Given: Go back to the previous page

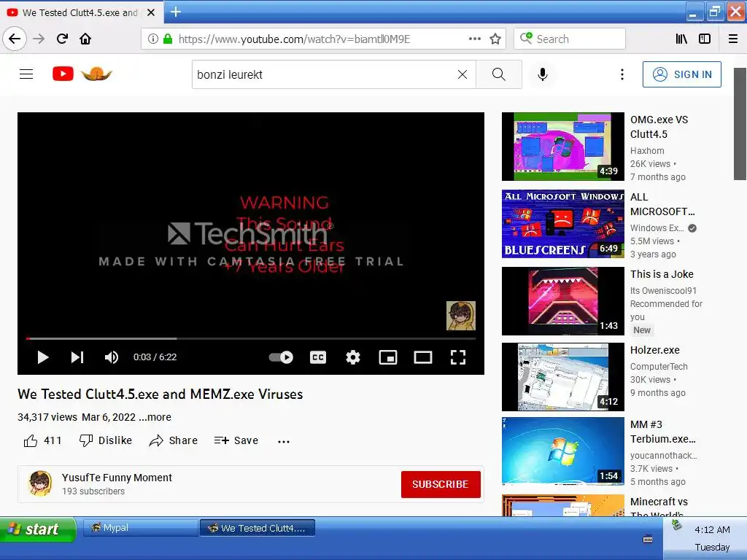Looking at the screenshot, I should coord(15,39).
